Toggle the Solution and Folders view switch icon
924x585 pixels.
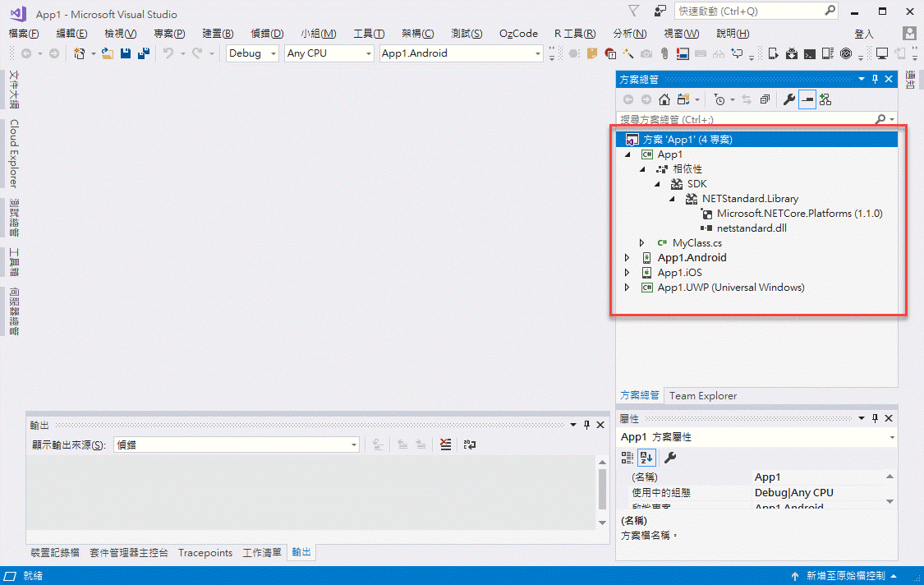pos(683,99)
